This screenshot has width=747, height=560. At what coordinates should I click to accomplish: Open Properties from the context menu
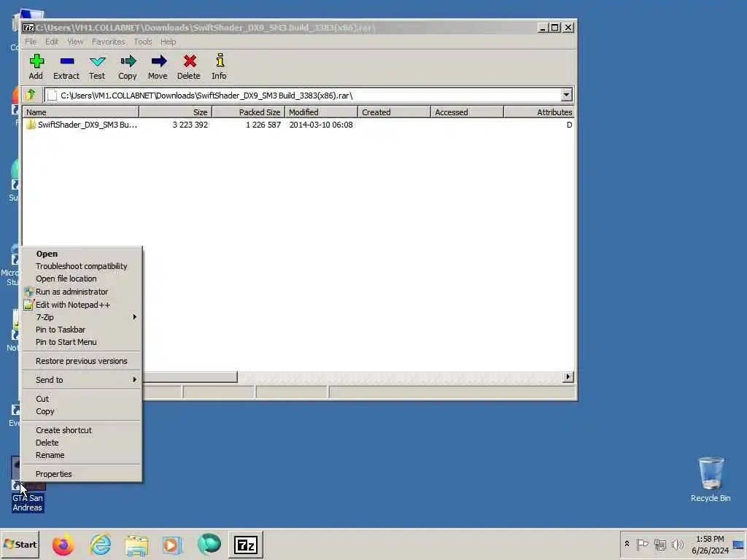[x=82, y=474]
